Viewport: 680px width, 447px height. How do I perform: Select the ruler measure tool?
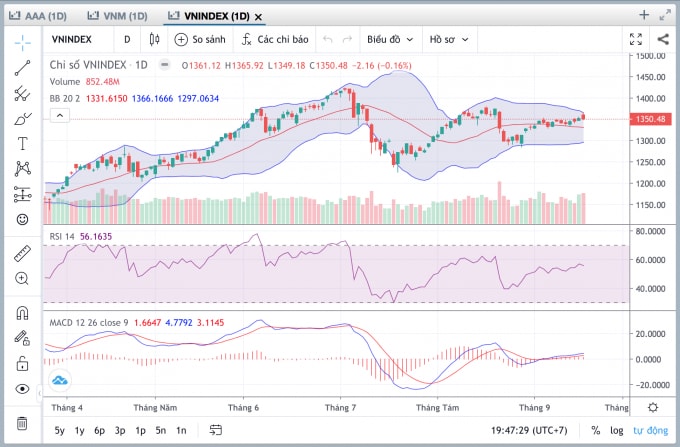coord(22,253)
